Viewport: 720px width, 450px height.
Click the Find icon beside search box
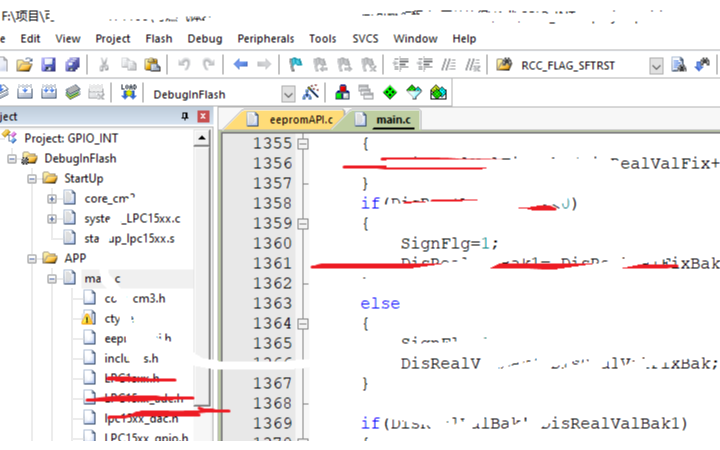[679, 65]
